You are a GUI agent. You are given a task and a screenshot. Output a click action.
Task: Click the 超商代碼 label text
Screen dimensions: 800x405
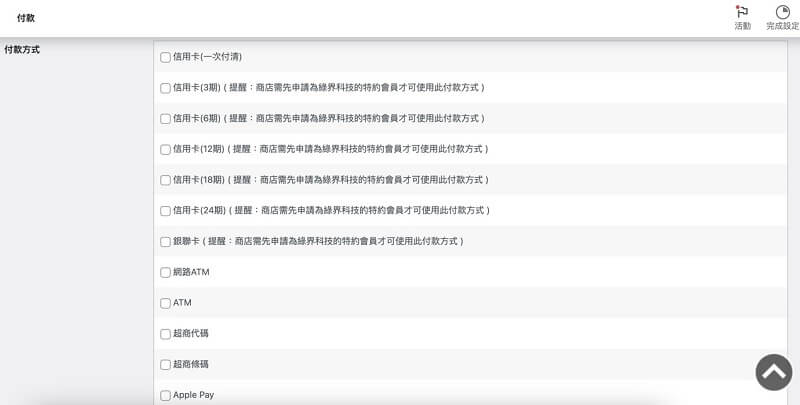pos(191,333)
